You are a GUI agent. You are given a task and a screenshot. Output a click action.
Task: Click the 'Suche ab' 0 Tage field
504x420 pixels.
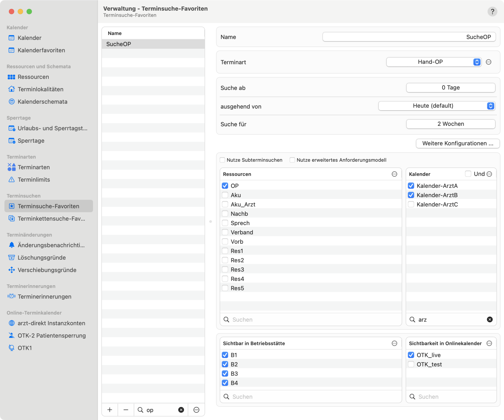point(451,88)
